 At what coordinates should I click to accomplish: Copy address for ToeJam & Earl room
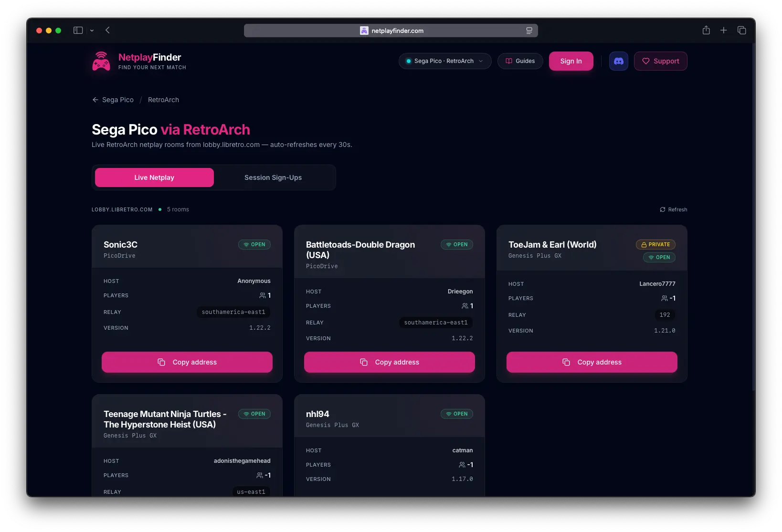(x=592, y=362)
